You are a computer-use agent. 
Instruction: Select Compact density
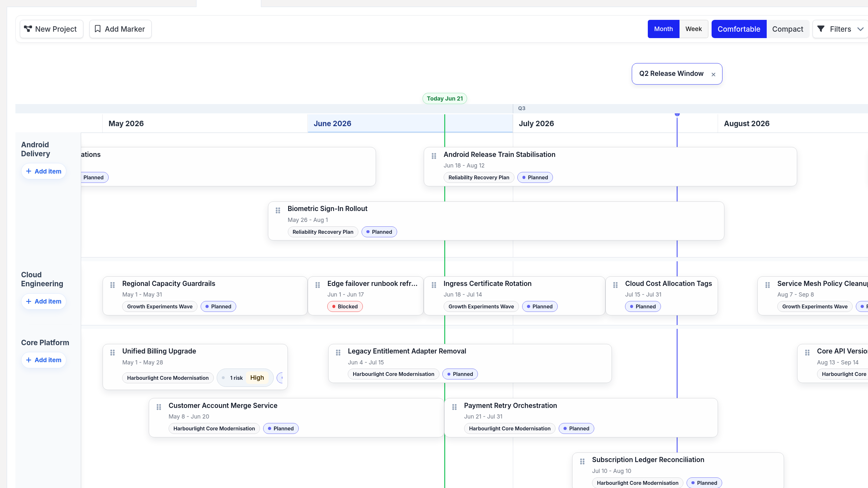point(788,29)
